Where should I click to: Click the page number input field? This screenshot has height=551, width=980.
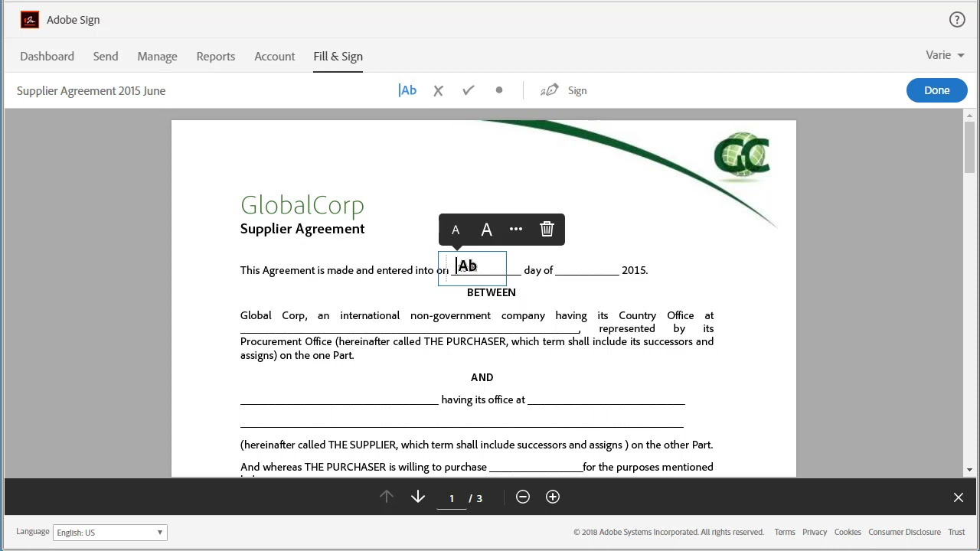coord(452,498)
